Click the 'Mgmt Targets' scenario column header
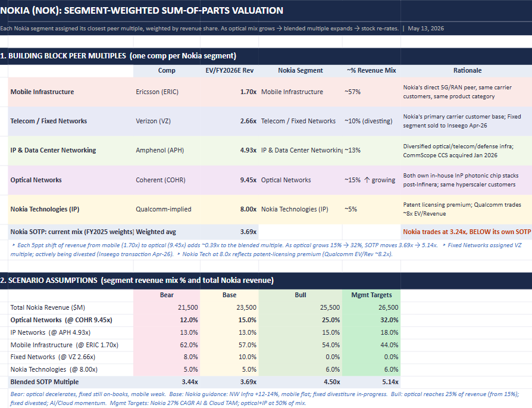Image resolution: width=532 pixels, height=408 pixels. point(371,295)
